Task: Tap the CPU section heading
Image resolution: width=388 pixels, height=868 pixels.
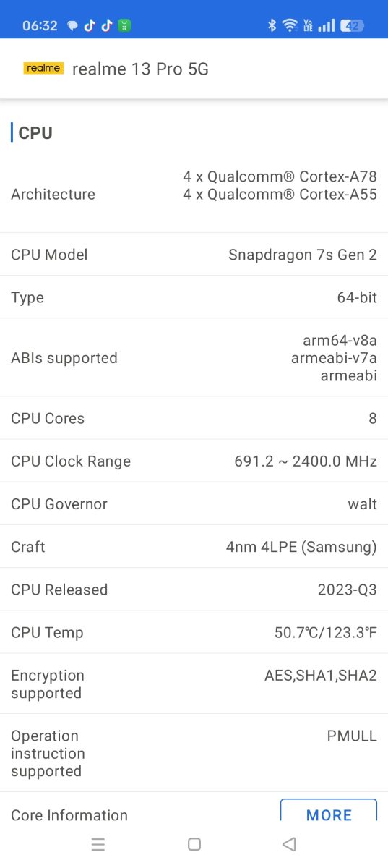Action: coord(35,133)
